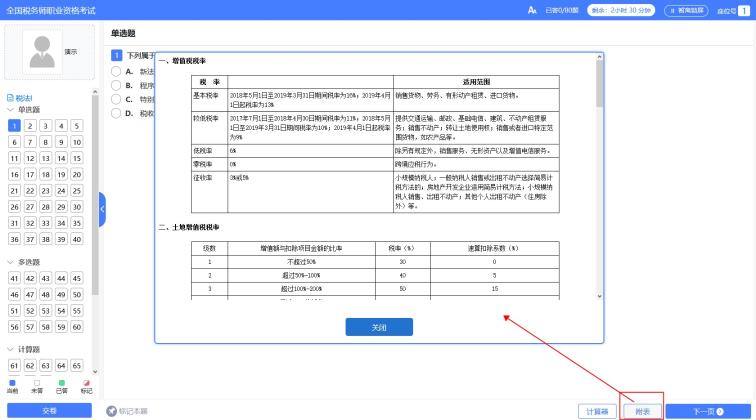Click the 不超过50% table cell
The image size is (756, 420).
(301, 262)
